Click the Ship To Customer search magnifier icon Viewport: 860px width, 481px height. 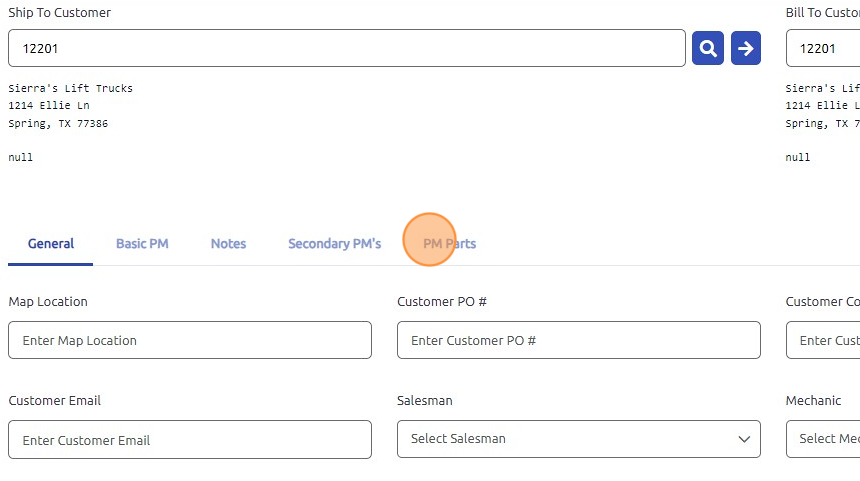(708, 48)
